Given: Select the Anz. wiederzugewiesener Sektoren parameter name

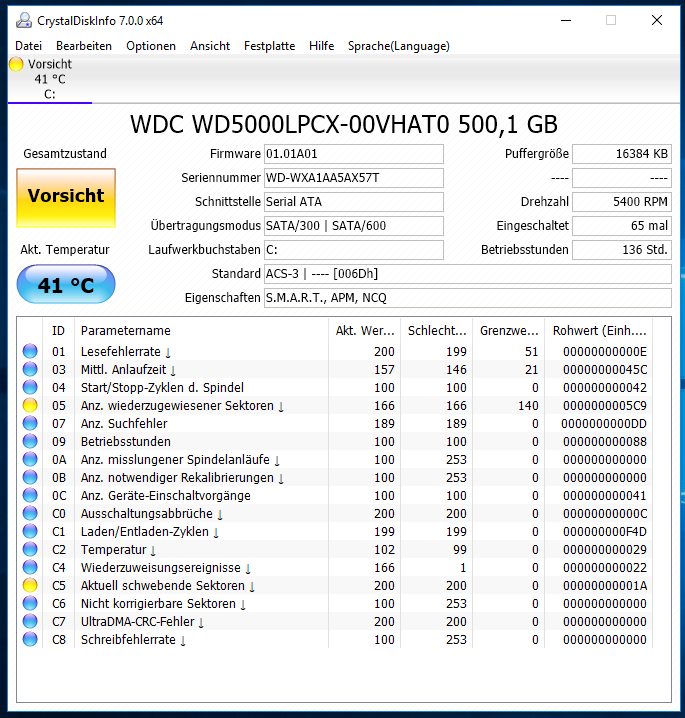Looking at the screenshot, I should coord(177,405).
